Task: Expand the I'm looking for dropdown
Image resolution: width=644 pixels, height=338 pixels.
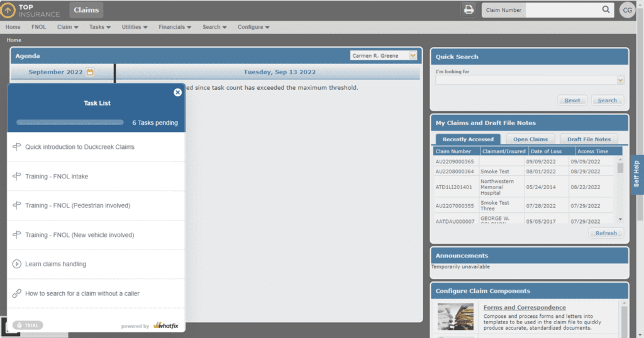Action: (620, 80)
